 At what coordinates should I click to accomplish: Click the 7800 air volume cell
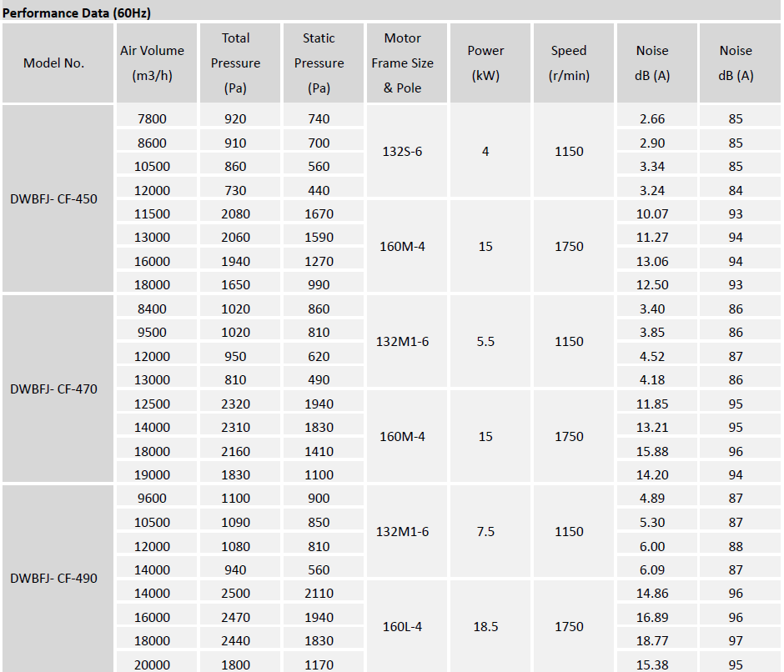[152, 119]
